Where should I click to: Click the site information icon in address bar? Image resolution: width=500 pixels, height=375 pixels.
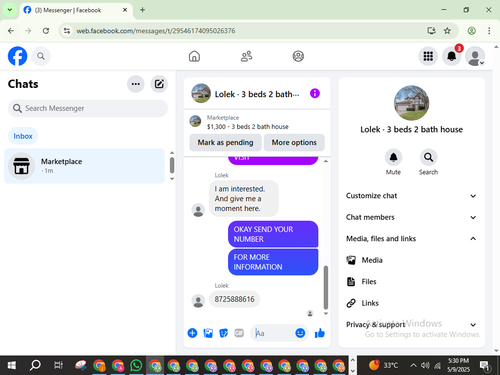pos(67,31)
